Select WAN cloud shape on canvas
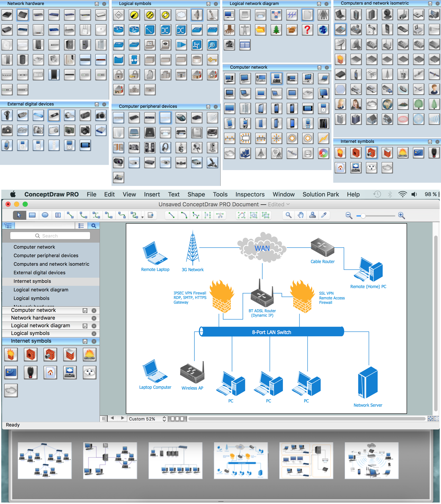441x504 pixels. pos(262,247)
